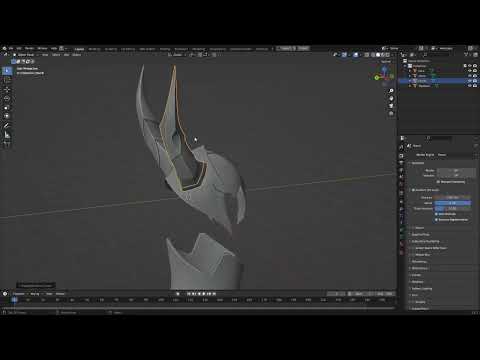
Task: Toggle the Bent Normals checkbox
Action: (436, 214)
